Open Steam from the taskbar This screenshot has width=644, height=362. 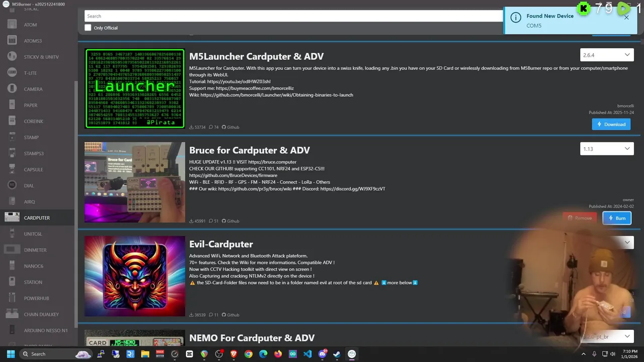coord(337,354)
